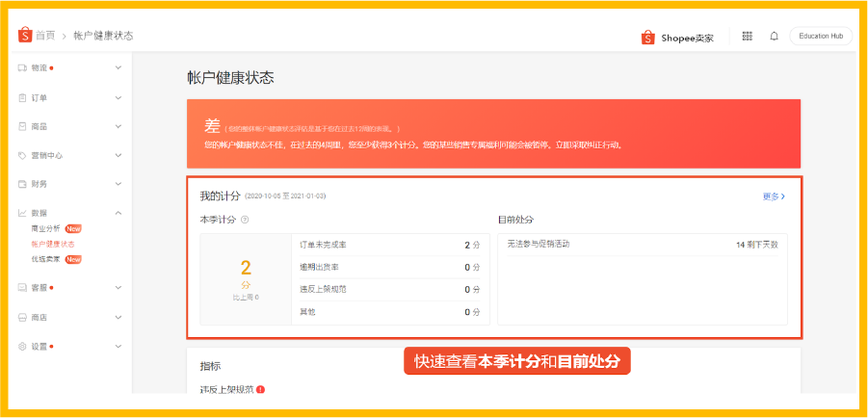Click the 指标 section heading
This screenshot has width=868, height=418.
[211, 366]
